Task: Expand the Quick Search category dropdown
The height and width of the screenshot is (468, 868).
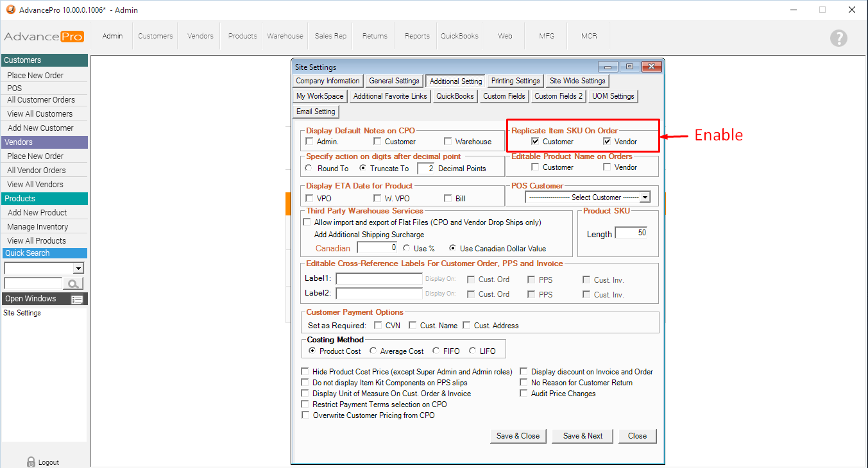Action: pos(78,269)
